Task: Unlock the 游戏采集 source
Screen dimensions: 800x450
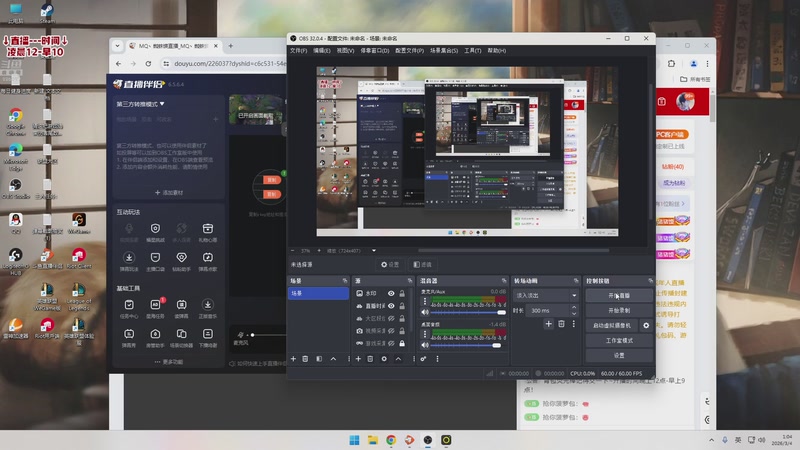Action: tap(402, 343)
